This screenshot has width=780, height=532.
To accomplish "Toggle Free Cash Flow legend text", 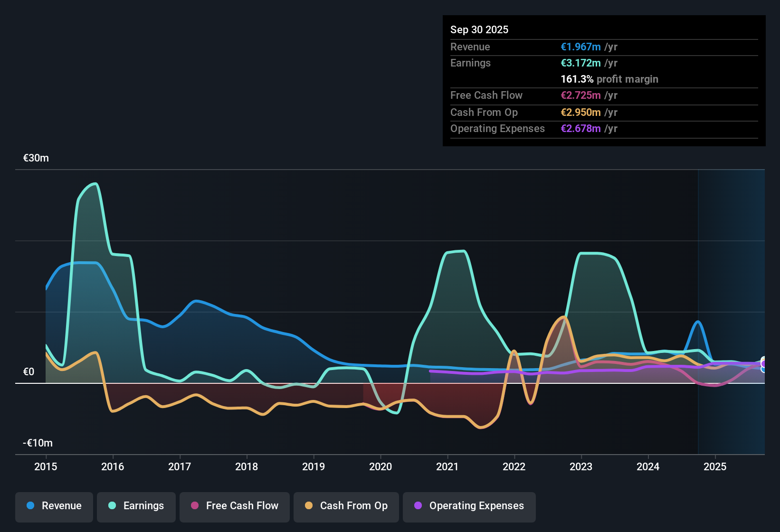I will [x=242, y=505].
